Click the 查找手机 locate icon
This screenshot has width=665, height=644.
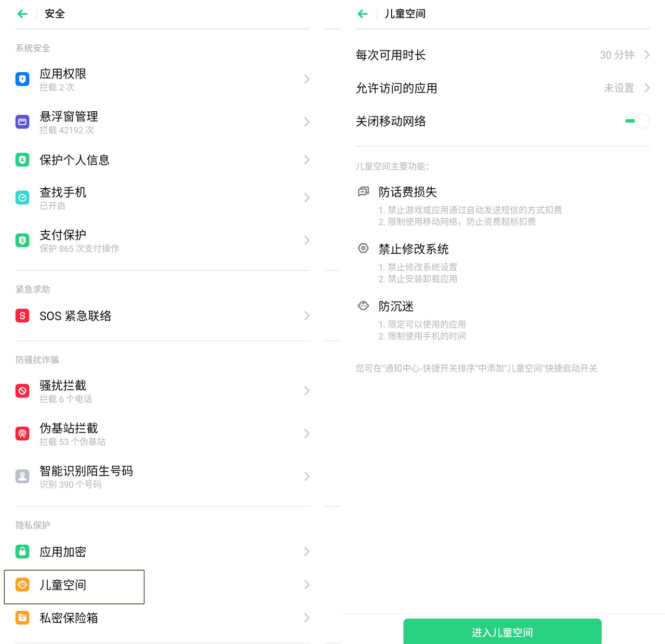coord(22,198)
